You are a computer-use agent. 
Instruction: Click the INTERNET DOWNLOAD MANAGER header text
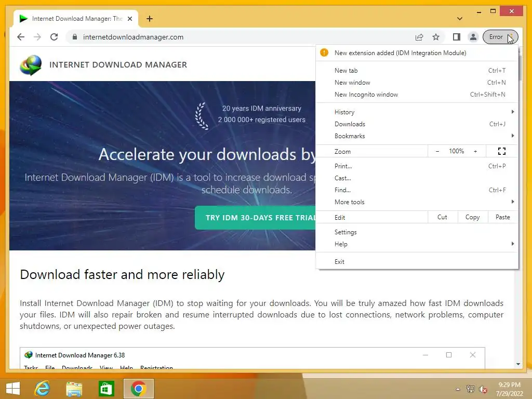click(118, 65)
